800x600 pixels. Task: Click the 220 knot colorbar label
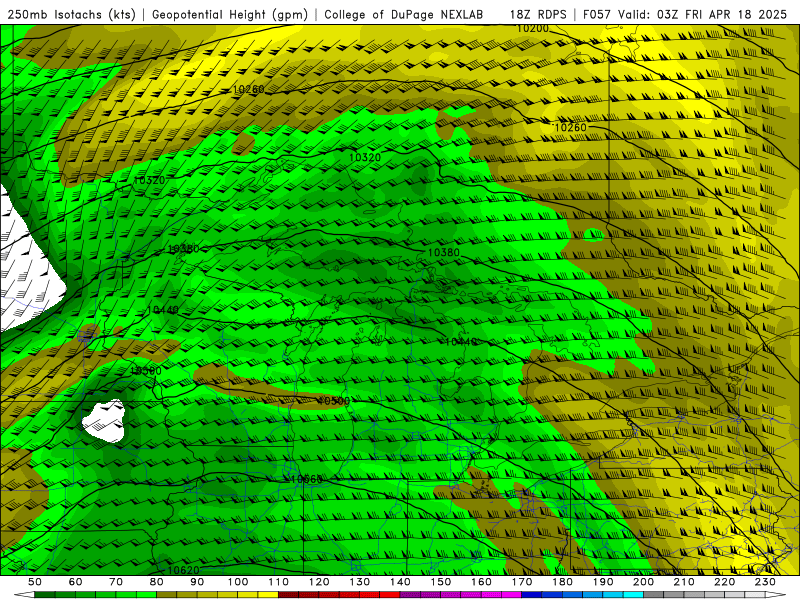[x=724, y=582]
